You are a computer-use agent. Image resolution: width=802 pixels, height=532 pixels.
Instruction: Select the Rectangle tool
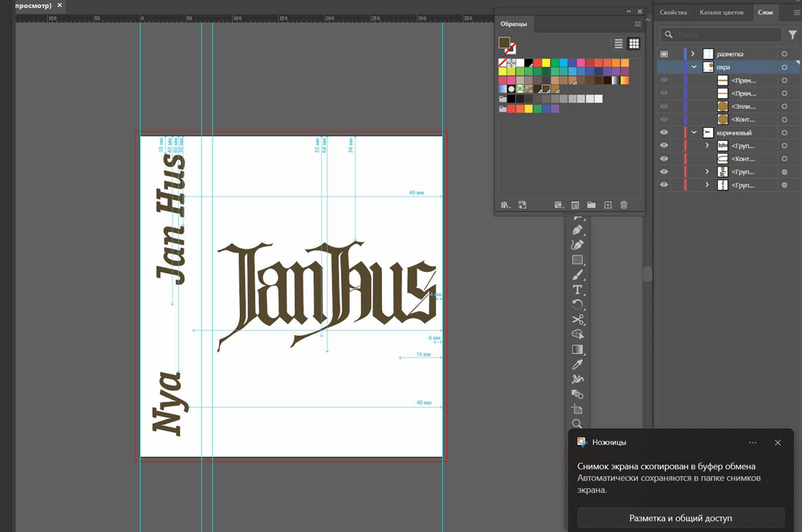(x=578, y=260)
